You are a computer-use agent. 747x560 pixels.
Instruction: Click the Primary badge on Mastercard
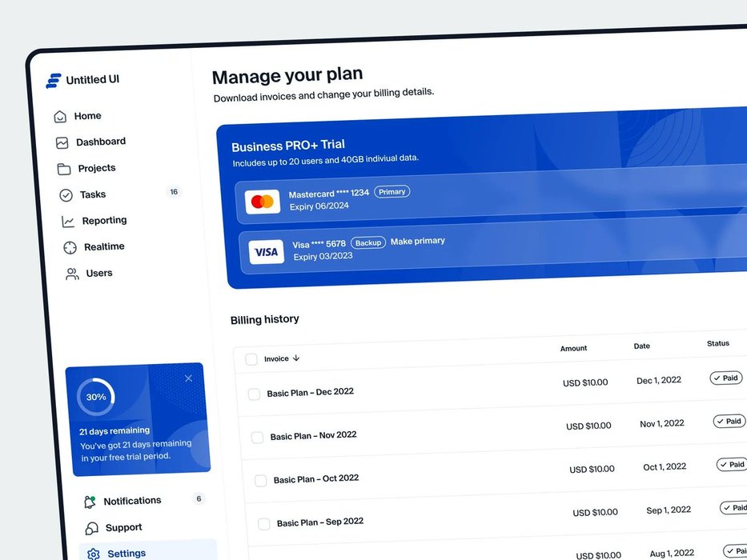point(392,191)
